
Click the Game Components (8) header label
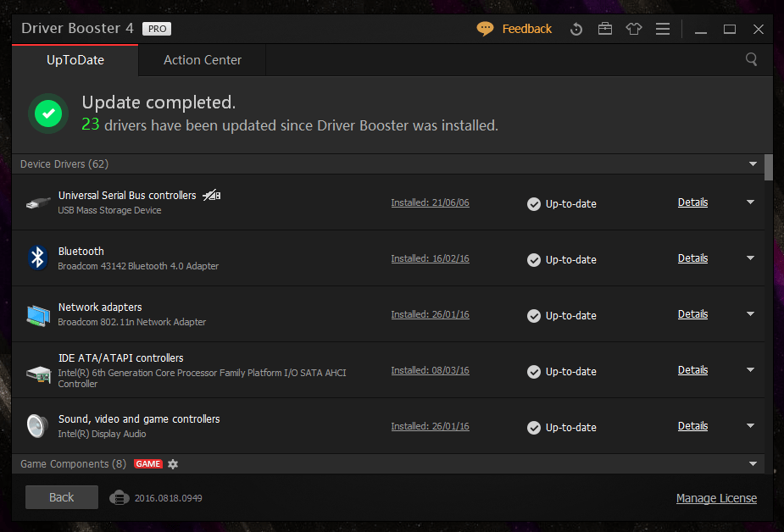pos(73,464)
